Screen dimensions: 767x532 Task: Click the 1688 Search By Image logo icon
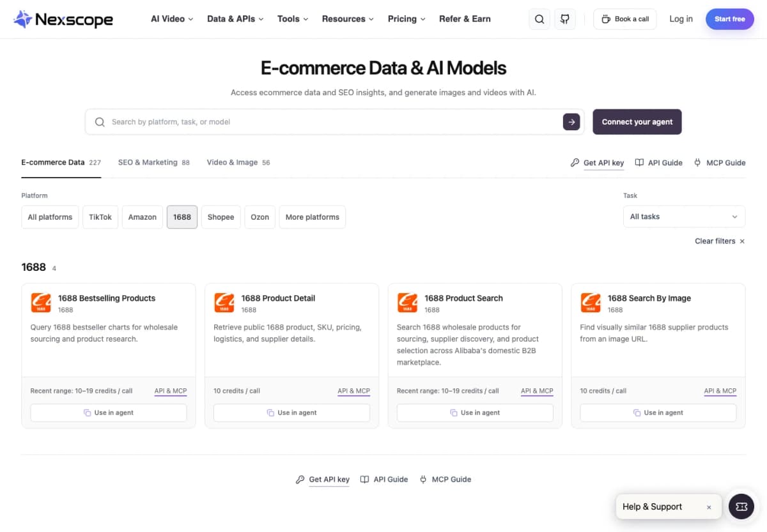(591, 303)
